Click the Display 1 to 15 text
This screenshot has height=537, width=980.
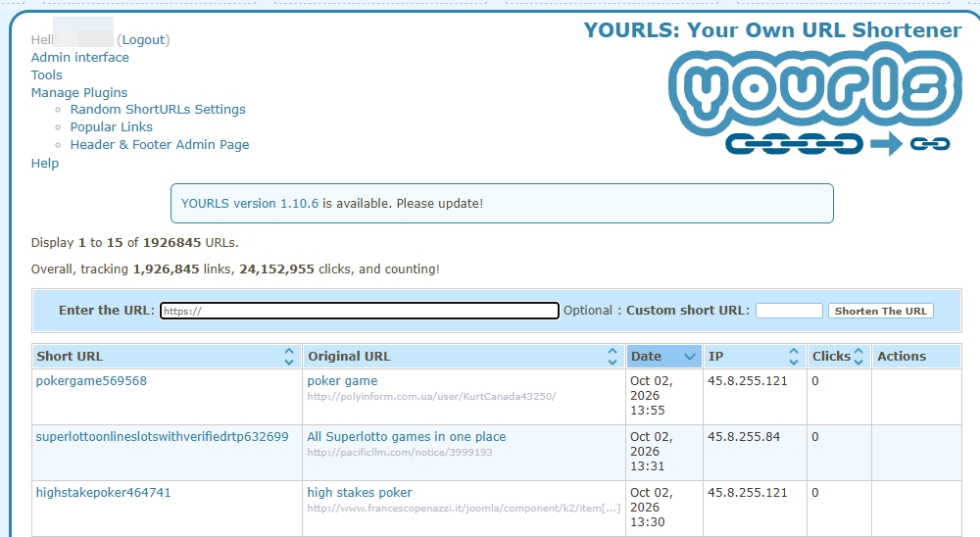tap(76, 242)
